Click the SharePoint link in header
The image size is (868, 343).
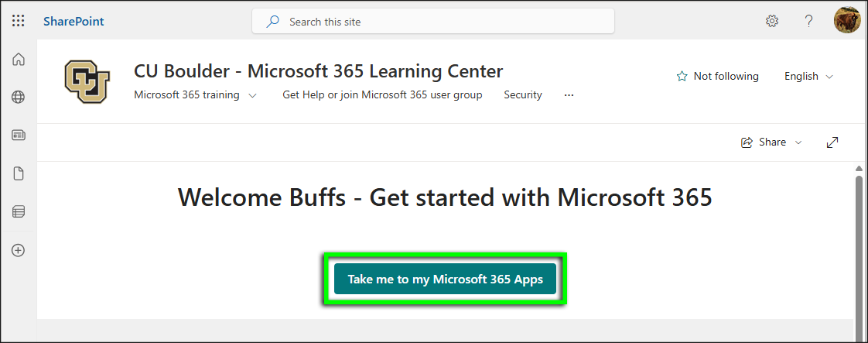73,22
